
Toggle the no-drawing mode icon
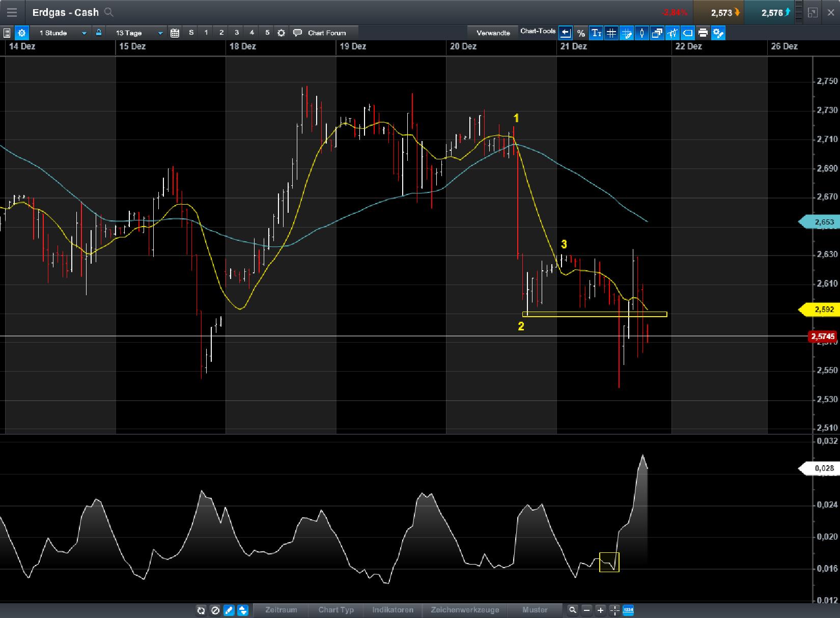pos(215,610)
